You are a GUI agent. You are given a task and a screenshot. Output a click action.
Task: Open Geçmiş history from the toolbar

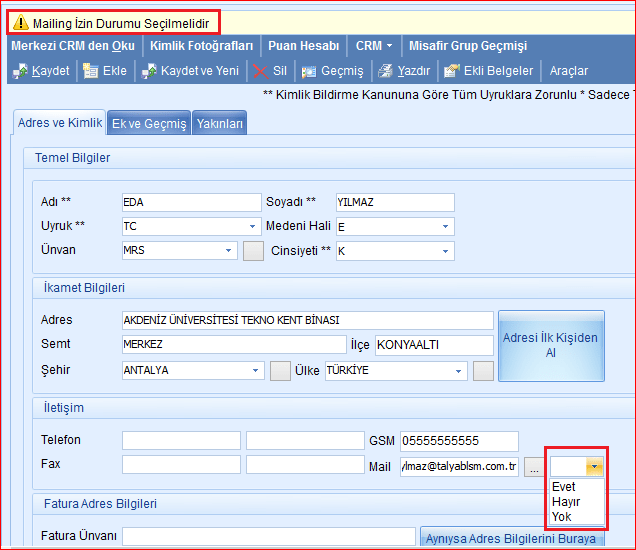310,71
